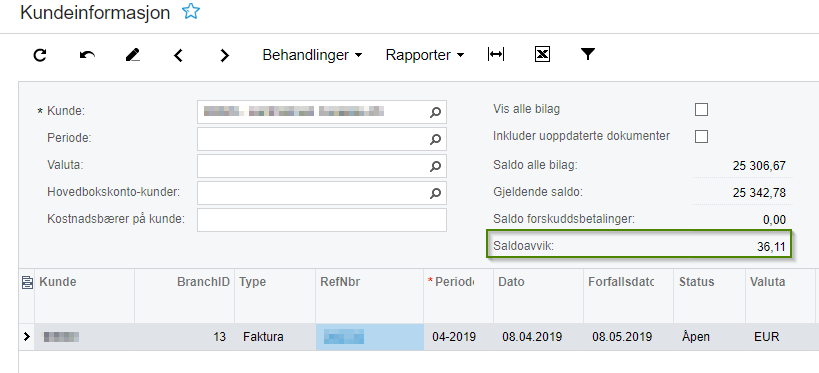
Task: Click the export to Excel icon
Action: (x=542, y=54)
